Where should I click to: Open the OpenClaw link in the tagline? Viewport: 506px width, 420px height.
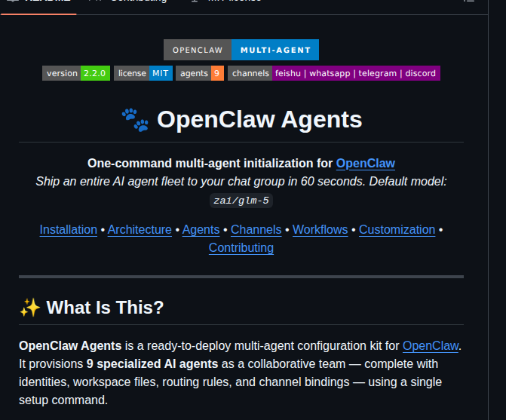[x=365, y=163]
